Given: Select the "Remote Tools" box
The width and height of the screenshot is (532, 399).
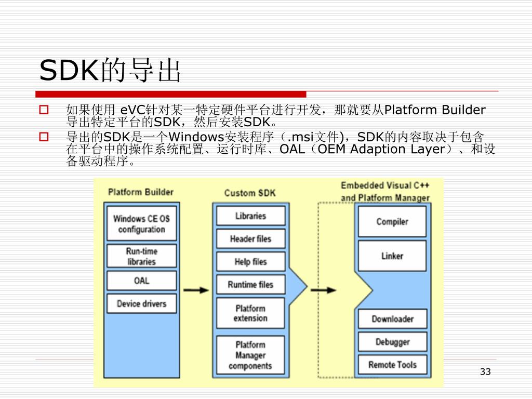Looking at the screenshot, I should click(x=393, y=365).
